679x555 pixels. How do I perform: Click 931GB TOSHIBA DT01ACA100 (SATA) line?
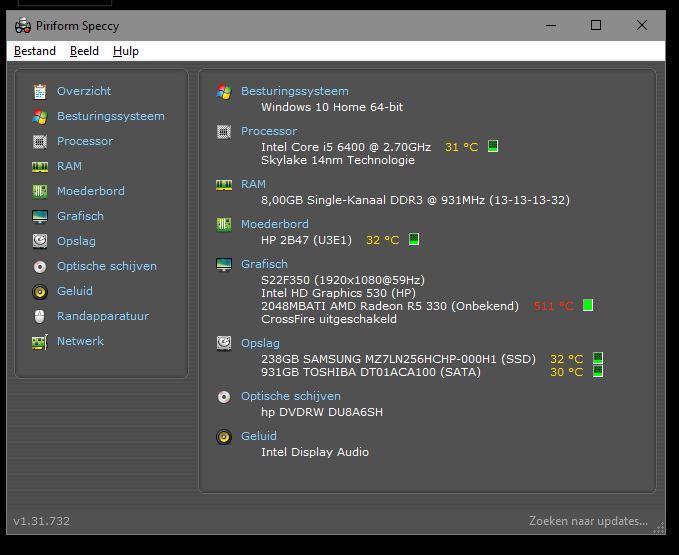(x=371, y=372)
